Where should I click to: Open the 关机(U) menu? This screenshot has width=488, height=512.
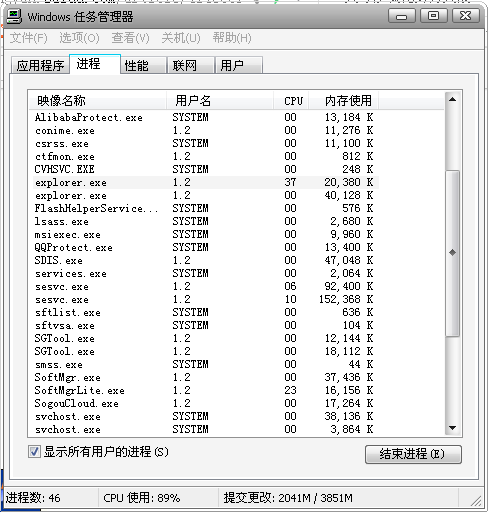[181, 38]
